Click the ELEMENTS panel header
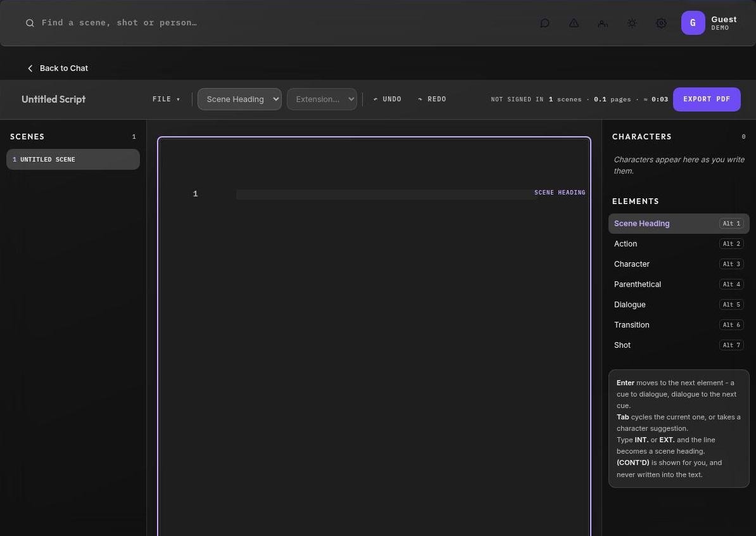Image resolution: width=756 pixels, height=536 pixels. (x=636, y=201)
